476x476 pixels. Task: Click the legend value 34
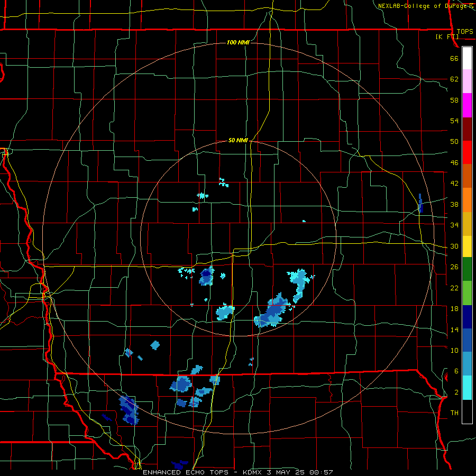[x=454, y=225]
